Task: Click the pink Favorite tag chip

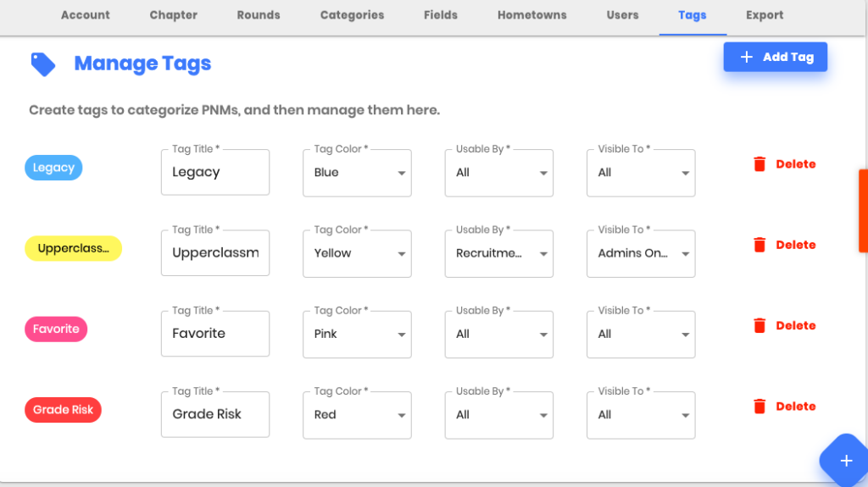Action: click(x=56, y=329)
